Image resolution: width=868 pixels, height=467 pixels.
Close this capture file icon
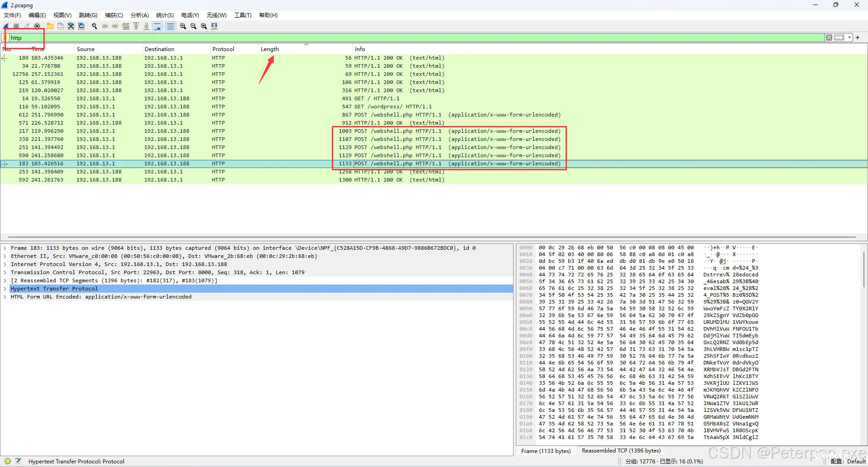[71, 26]
